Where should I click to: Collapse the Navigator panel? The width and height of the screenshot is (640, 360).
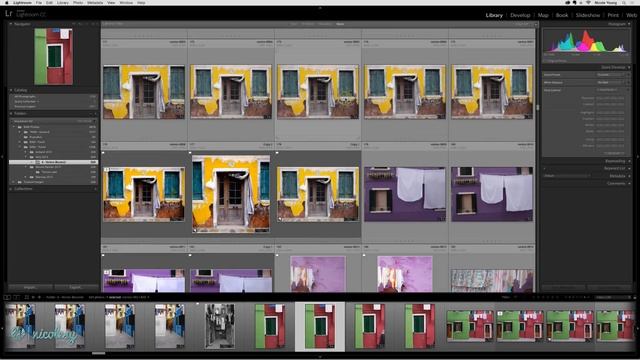[11, 24]
